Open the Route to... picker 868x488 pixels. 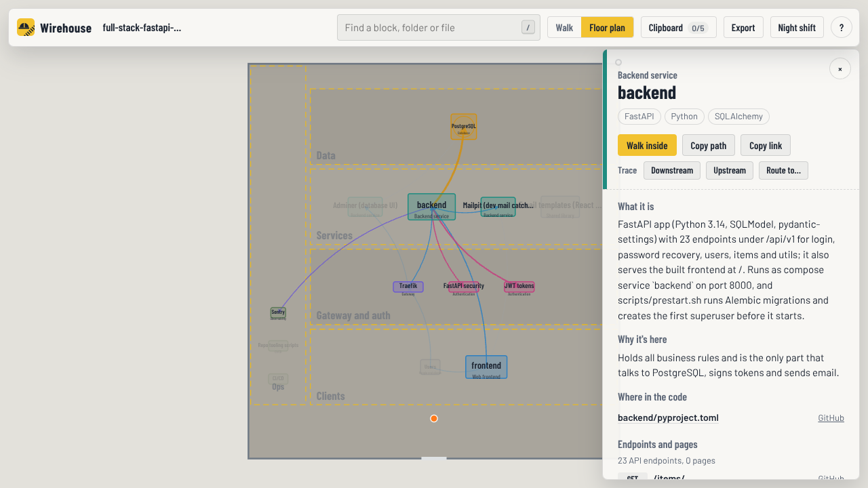click(783, 170)
